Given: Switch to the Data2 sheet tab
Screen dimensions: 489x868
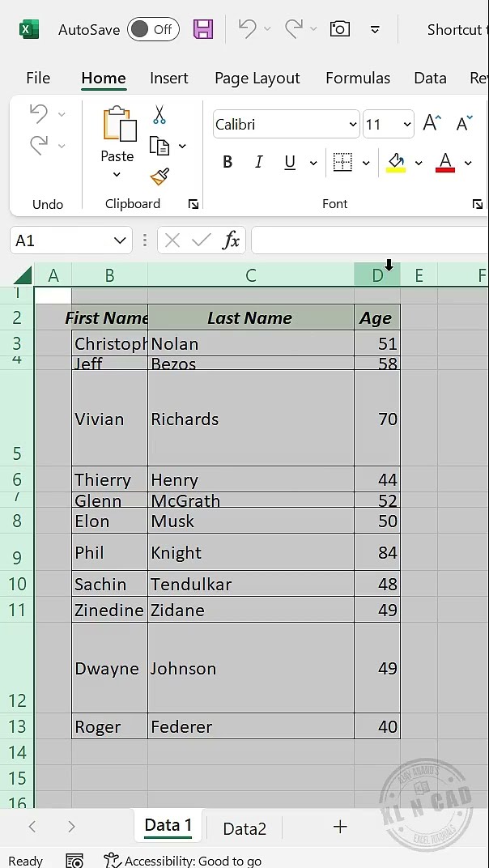Looking at the screenshot, I should (x=244, y=828).
